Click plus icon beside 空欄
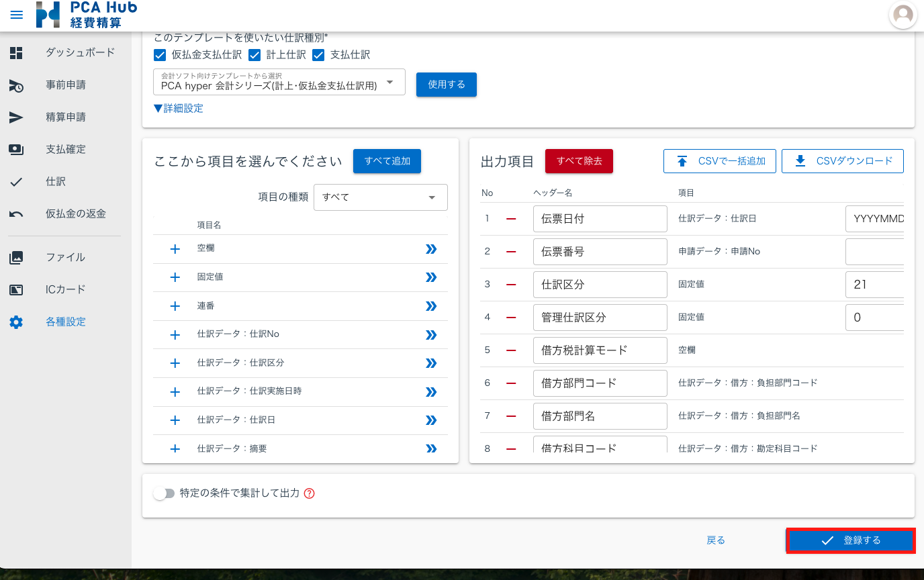The width and height of the screenshot is (924, 580). (x=175, y=249)
